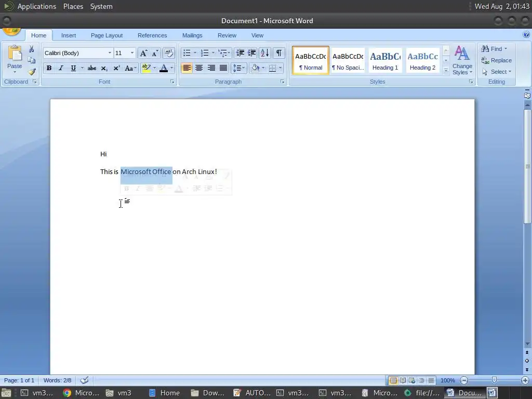Align text left
The image size is (532, 399).
(x=187, y=68)
